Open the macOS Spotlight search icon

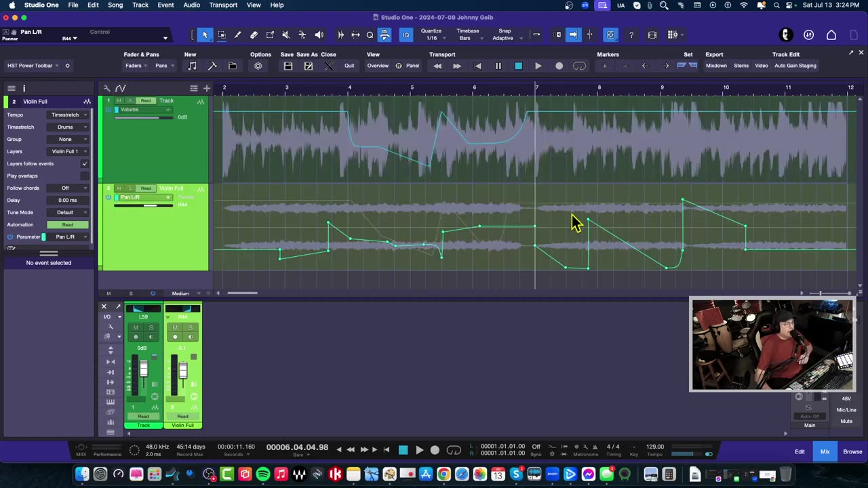776,5
